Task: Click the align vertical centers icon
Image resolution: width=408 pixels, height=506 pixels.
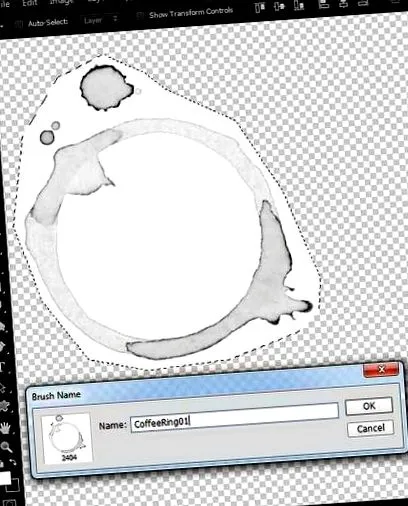Action: [x=279, y=6]
